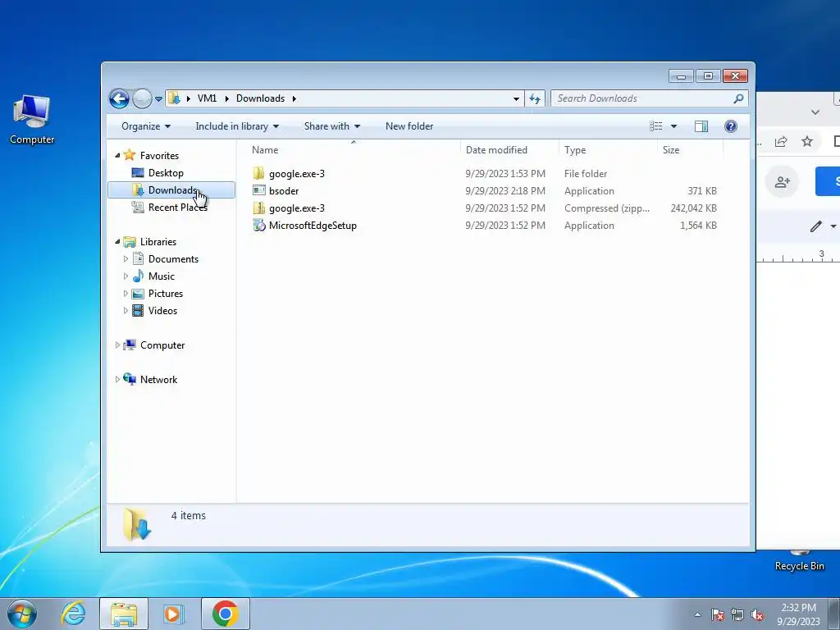Click the network status tray icon
Image resolution: width=840 pixels, height=630 pixels.
(737, 614)
